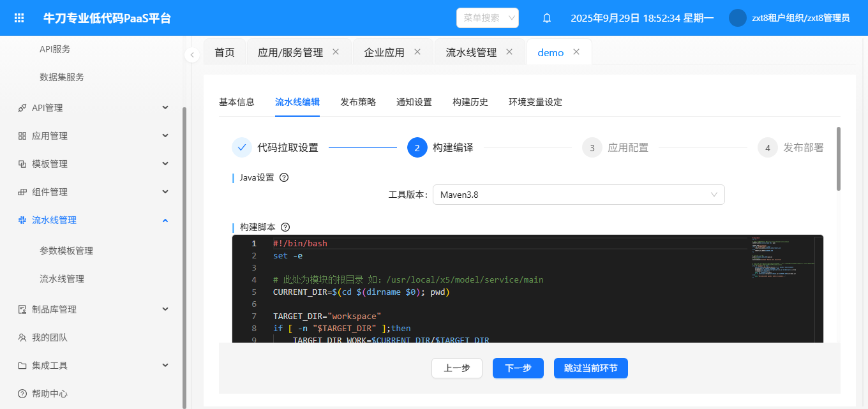The width and height of the screenshot is (868, 409).
Task: Switch to the 构建历史 tab
Action: click(x=470, y=102)
